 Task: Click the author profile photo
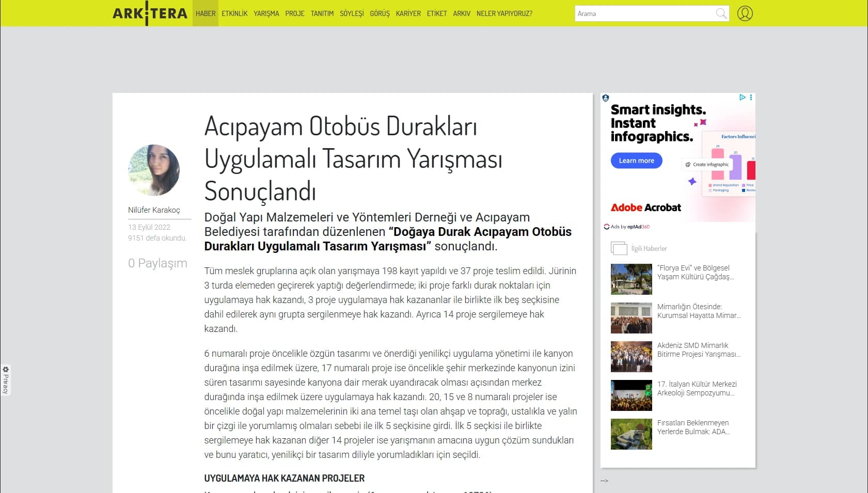pyautogui.click(x=154, y=170)
